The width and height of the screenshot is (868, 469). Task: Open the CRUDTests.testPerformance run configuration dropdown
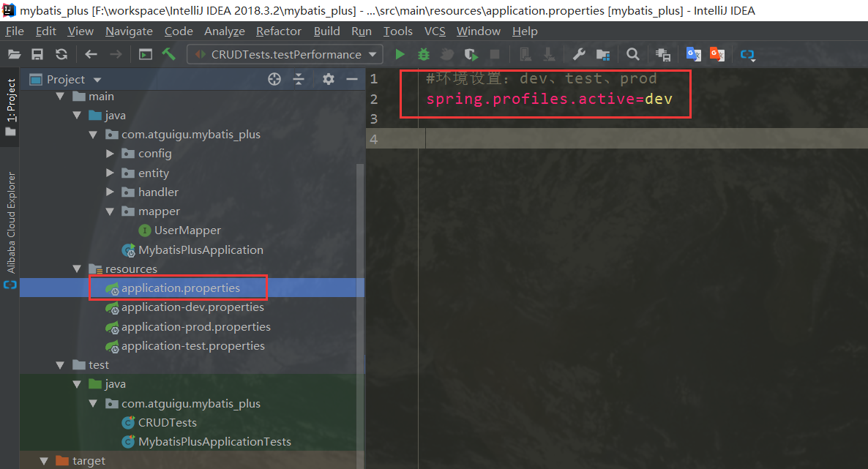(x=285, y=54)
